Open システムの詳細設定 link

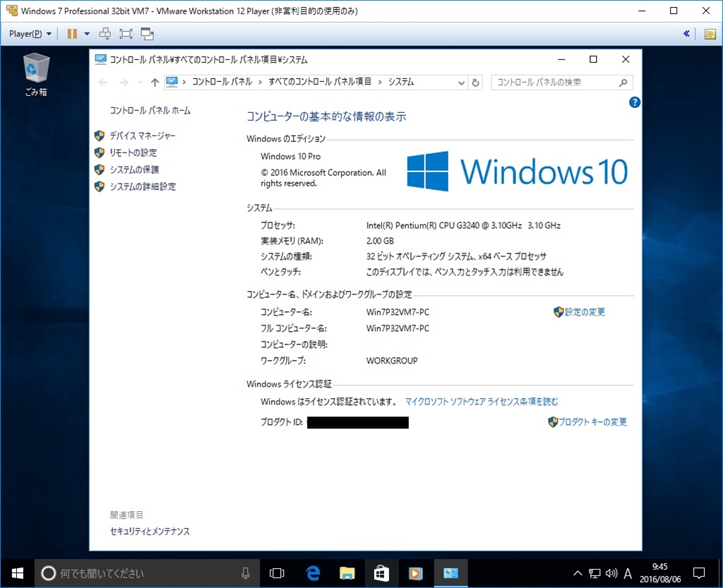point(143,186)
